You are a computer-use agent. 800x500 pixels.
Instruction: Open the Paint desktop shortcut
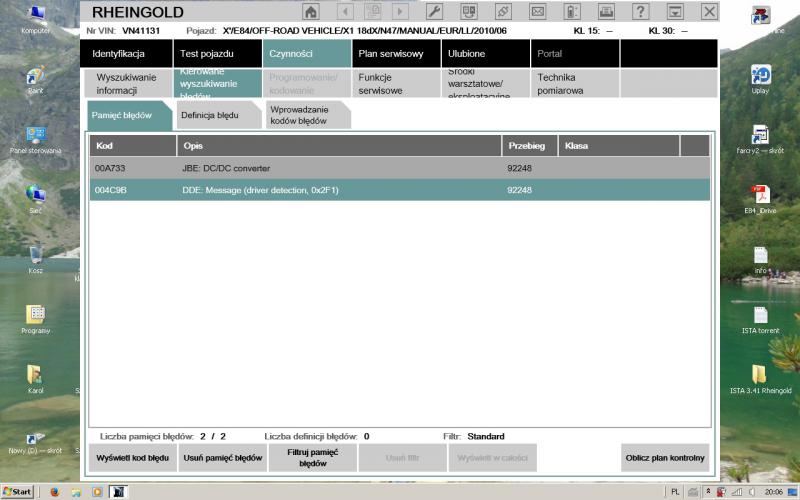coord(36,80)
